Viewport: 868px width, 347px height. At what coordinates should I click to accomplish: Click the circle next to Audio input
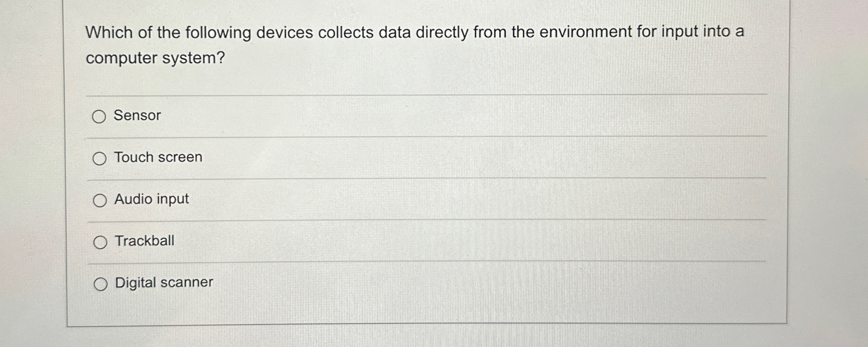100,200
